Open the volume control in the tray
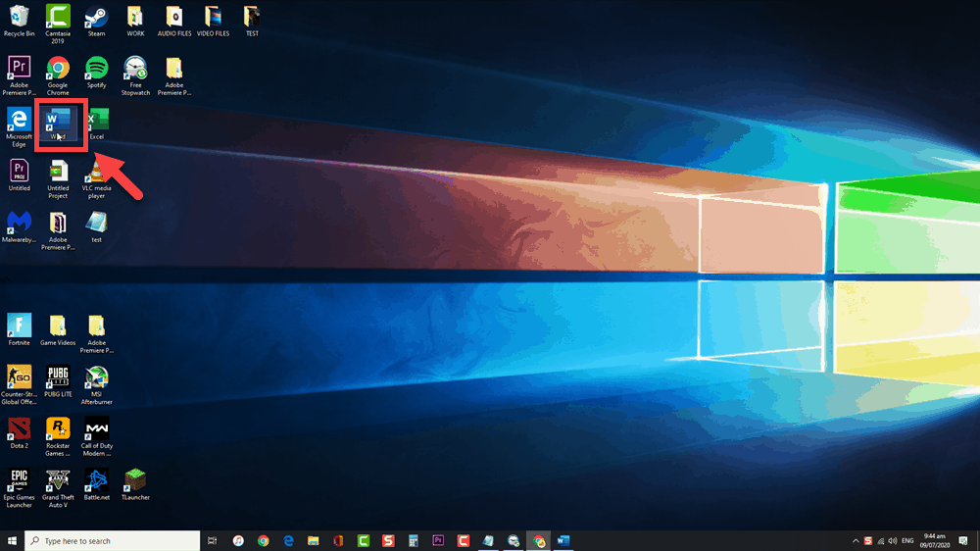 tap(893, 541)
